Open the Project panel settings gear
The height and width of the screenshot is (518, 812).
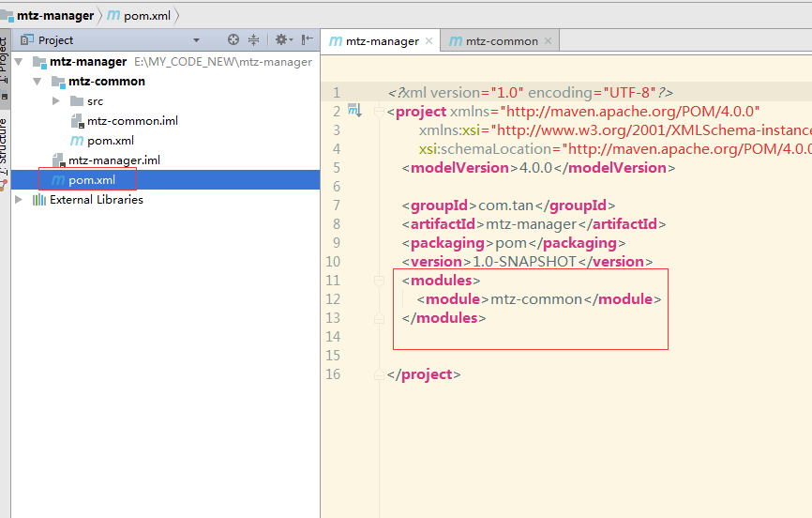(x=280, y=40)
